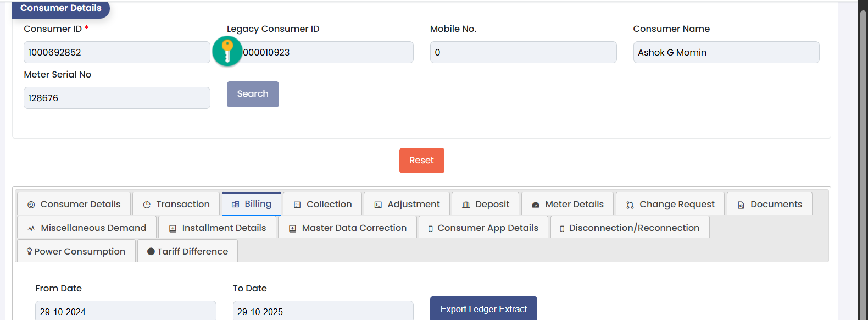The image size is (868, 320).
Task: Open the Disconnection/Reconnection tab
Action: pyautogui.click(x=630, y=228)
